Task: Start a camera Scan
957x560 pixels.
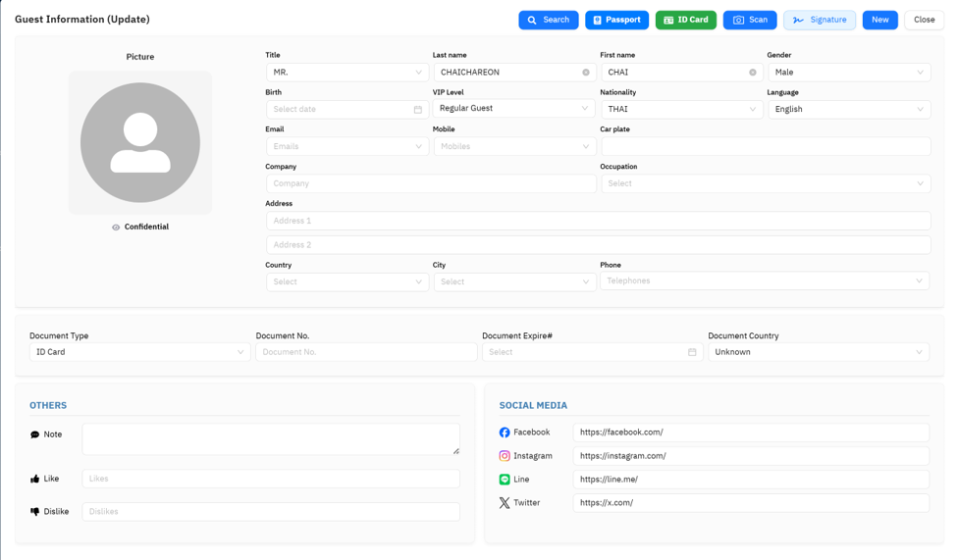Action: click(x=750, y=21)
